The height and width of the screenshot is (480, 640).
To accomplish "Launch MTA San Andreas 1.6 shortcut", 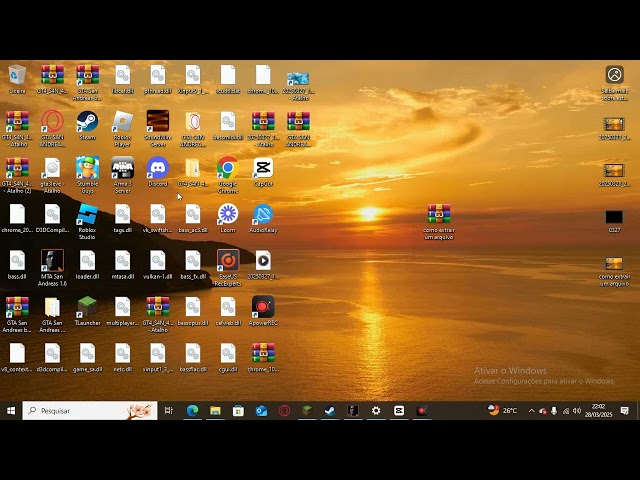I will click(52, 267).
